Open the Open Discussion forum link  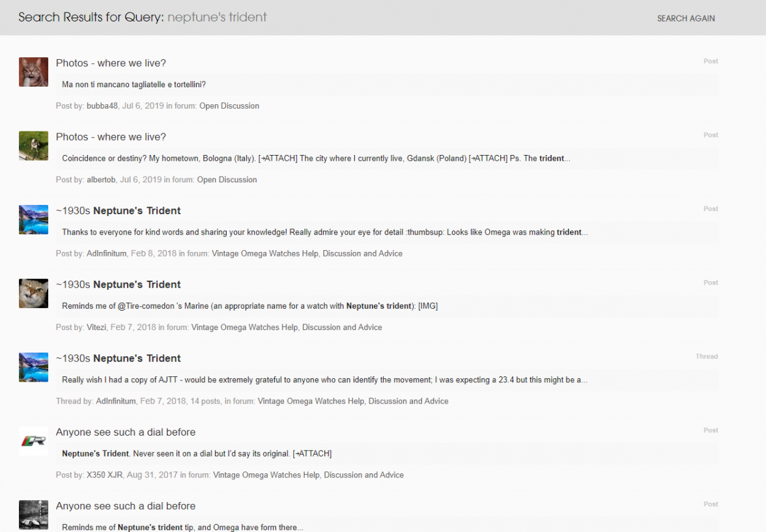tap(229, 106)
